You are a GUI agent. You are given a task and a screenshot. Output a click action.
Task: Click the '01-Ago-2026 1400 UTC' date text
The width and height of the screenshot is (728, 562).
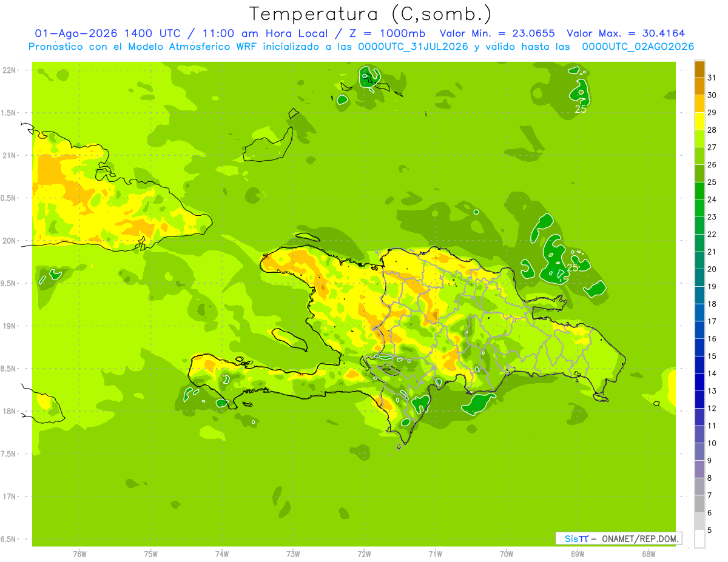pyautogui.click(x=107, y=33)
